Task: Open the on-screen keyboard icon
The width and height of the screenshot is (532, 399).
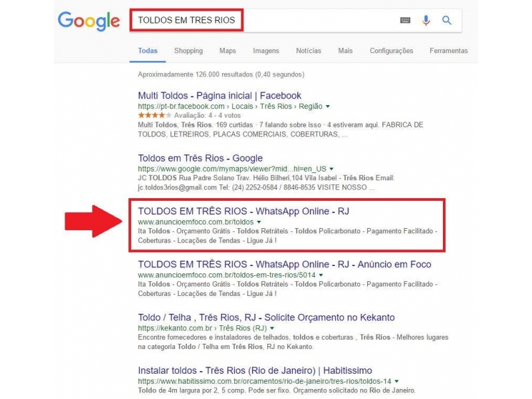Action: pos(405,21)
